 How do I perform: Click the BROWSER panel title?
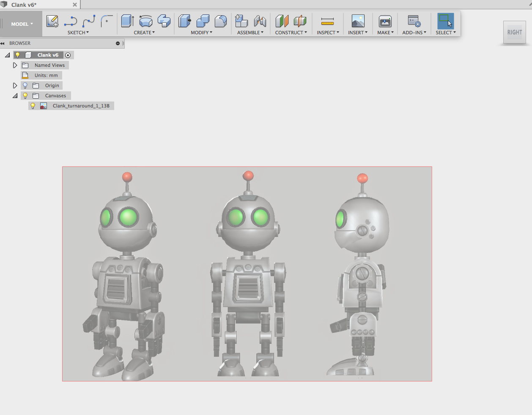click(x=20, y=43)
